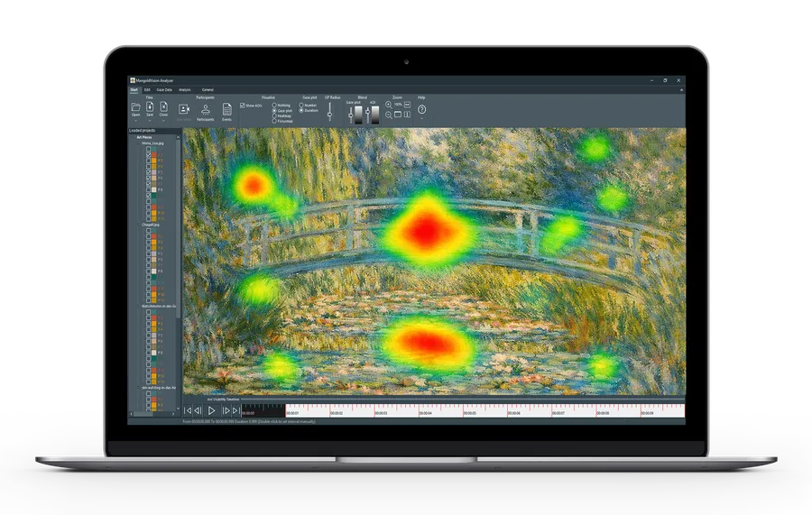Select the Heatmap visualization option

tap(274, 116)
